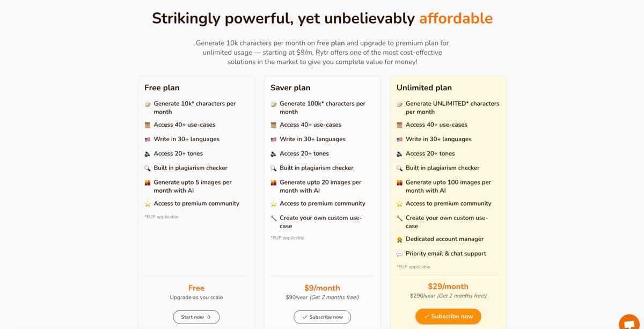Image resolution: width=644 pixels, height=329 pixels.
Task: Click the use-cases scroll icon in Free plan
Action: coord(148,125)
